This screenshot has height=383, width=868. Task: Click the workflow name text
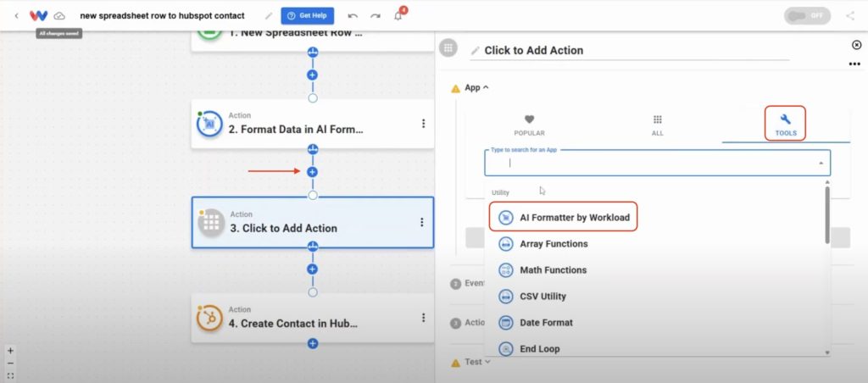162,15
